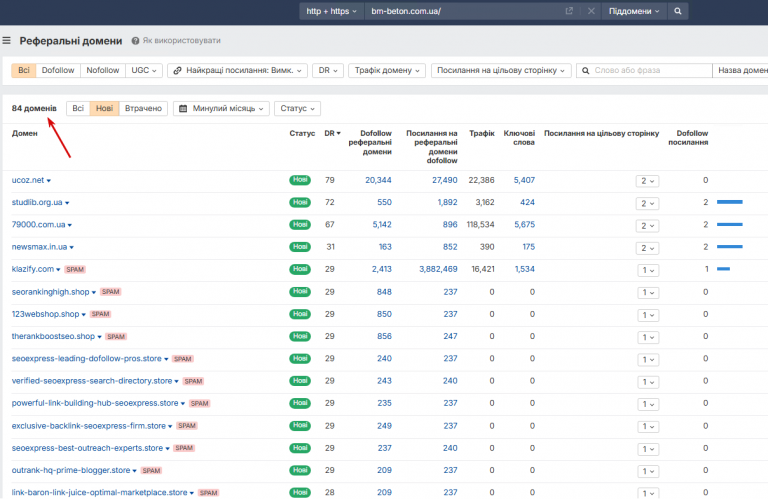Open newsmax.in.ua domain link
The height and width of the screenshot is (499, 768).
(x=40, y=247)
